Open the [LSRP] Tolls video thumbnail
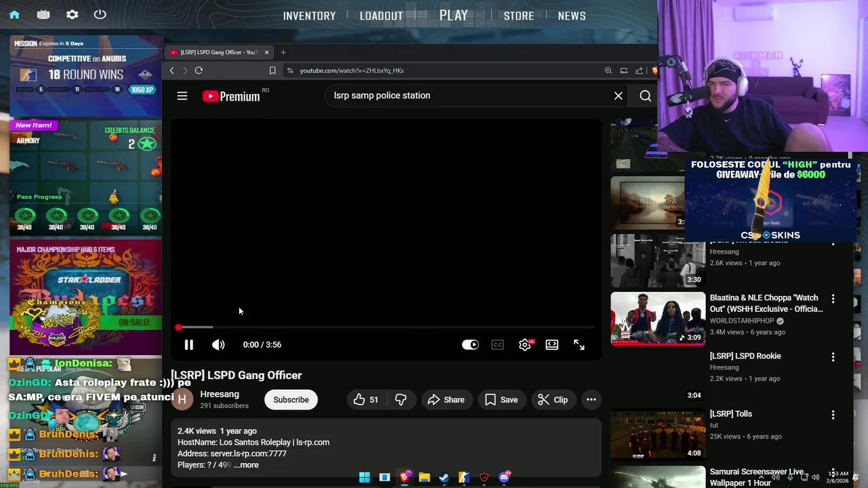Viewport: 868px width, 488px height. [658, 434]
